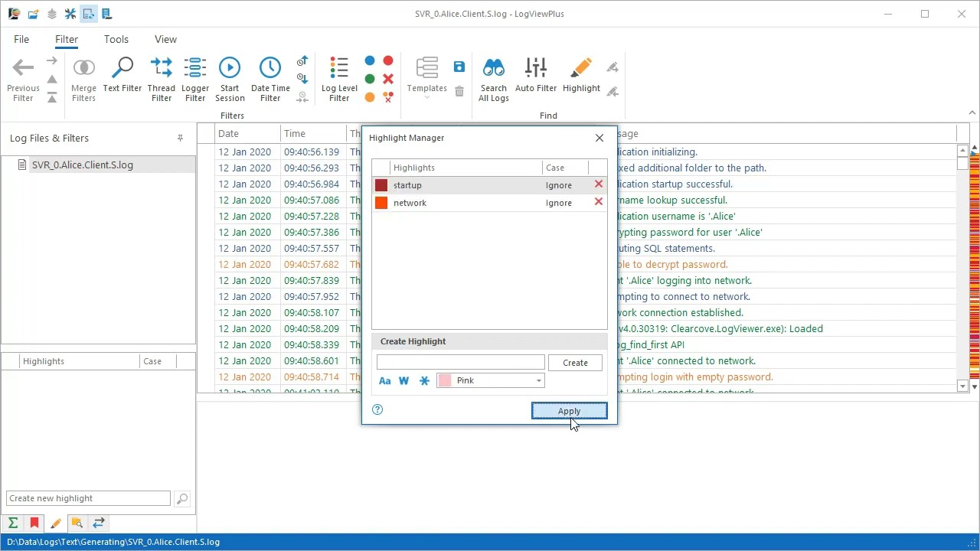
Task: Click the green circle log level filter
Action: [370, 79]
